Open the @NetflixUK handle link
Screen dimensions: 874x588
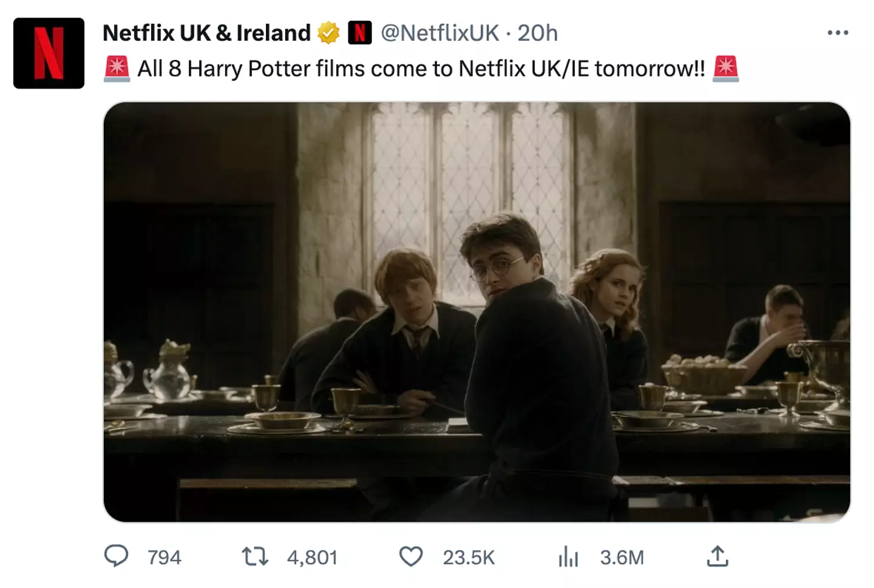[439, 33]
